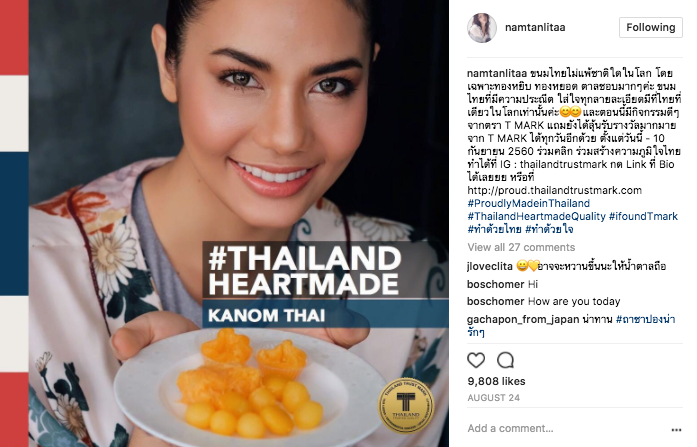Viewport: 697px width, 447px height.
Task: Open #ifoundTmark hashtag link
Action: tap(643, 216)
